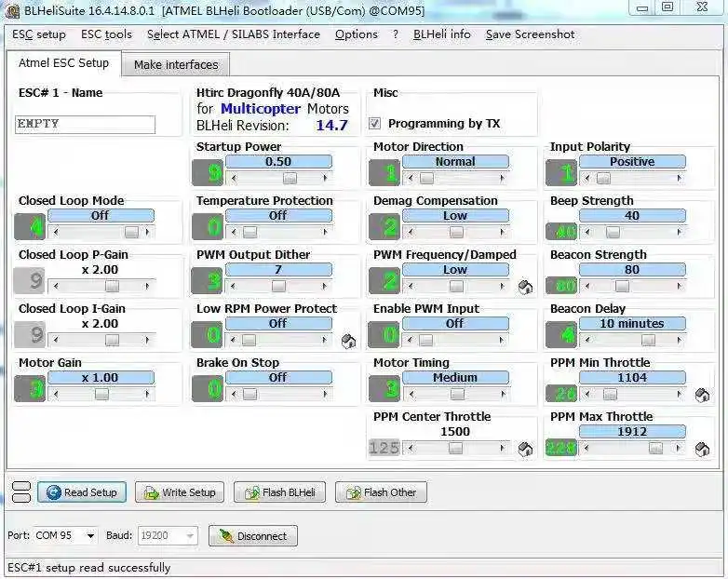Click the ESC selector icon left of Read Setup
Image resolution: width=728 pixels, height=579 pixels.
point(20,492)
